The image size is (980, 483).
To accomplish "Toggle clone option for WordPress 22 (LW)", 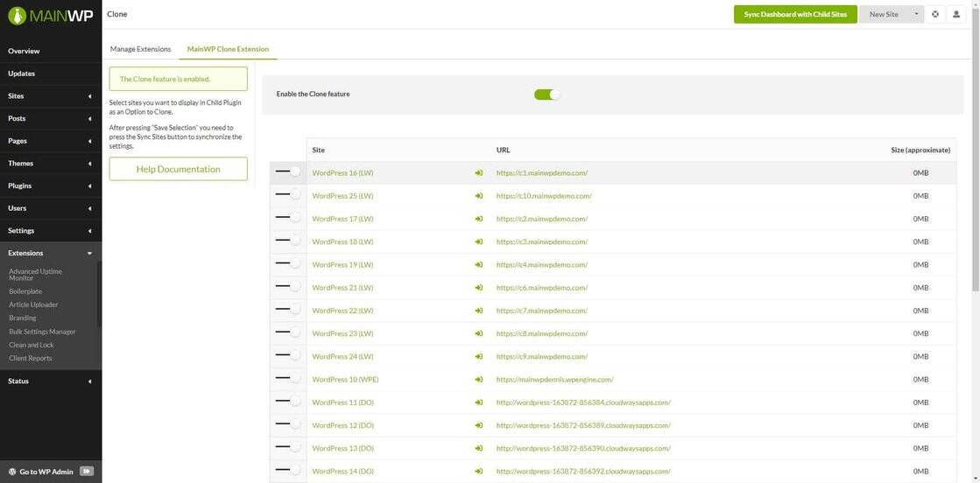I will pos(287,309).
